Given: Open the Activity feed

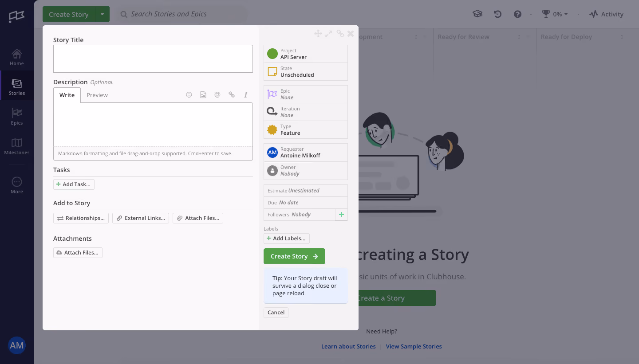Looking at the screenshot, I should [x=606, y=14].
